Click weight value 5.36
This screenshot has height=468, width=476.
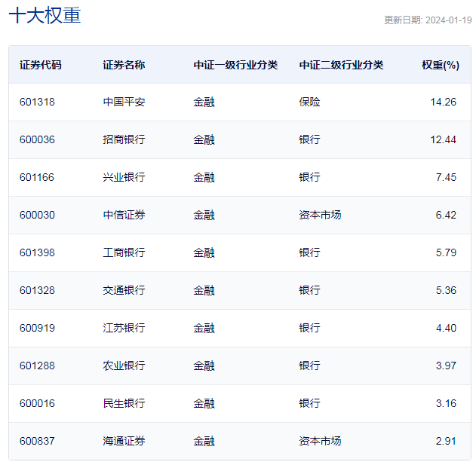(x=446, y=290)
